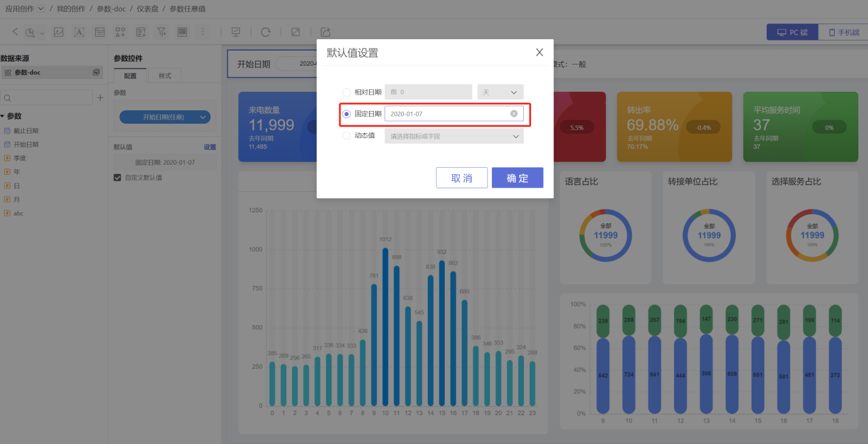Click the text box toolbar icon

point(79,33)
